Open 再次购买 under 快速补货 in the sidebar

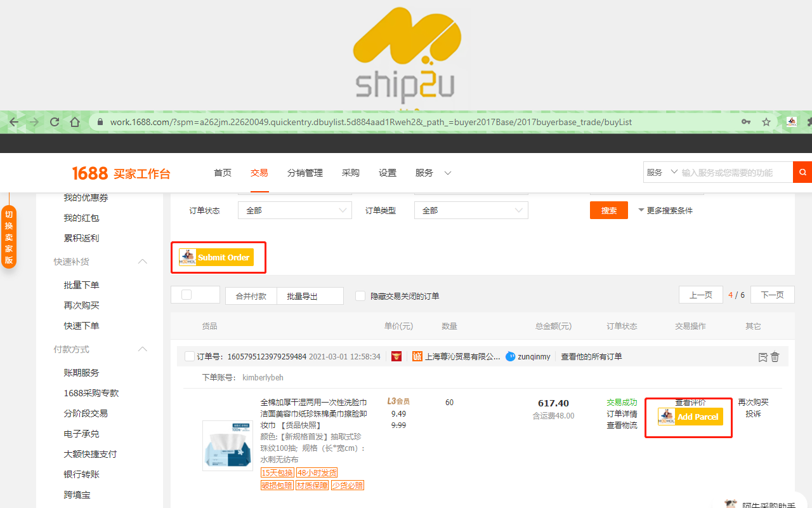click(81, 305)
